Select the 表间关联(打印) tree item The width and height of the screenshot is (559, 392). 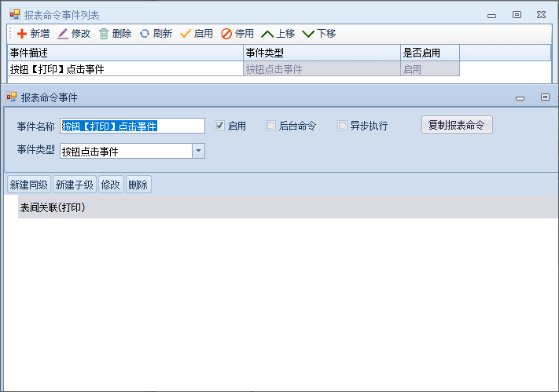click(52, 208)
